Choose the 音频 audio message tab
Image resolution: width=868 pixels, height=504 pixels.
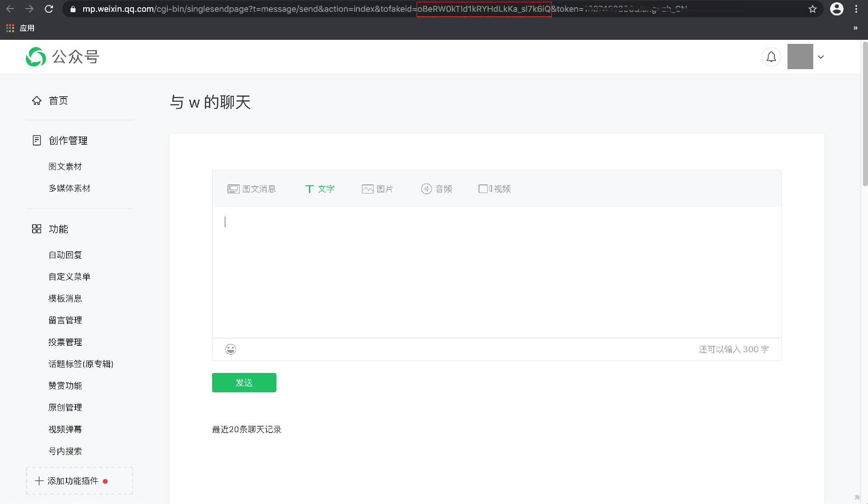tap(436, 189)
